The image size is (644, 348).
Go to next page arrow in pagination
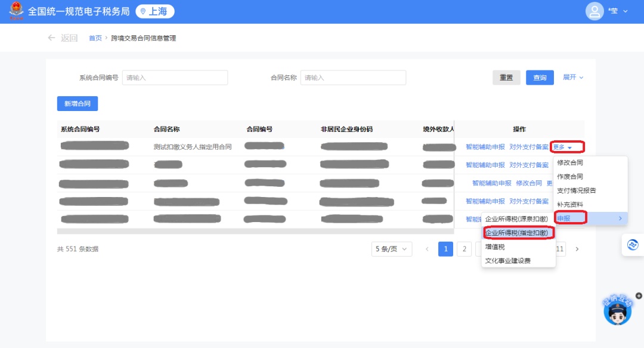coord(577,249)
